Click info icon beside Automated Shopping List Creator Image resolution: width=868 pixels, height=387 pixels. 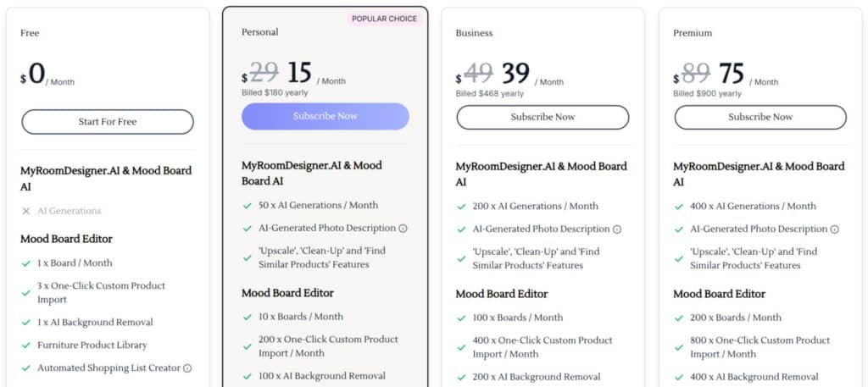[x=187, y=368]
